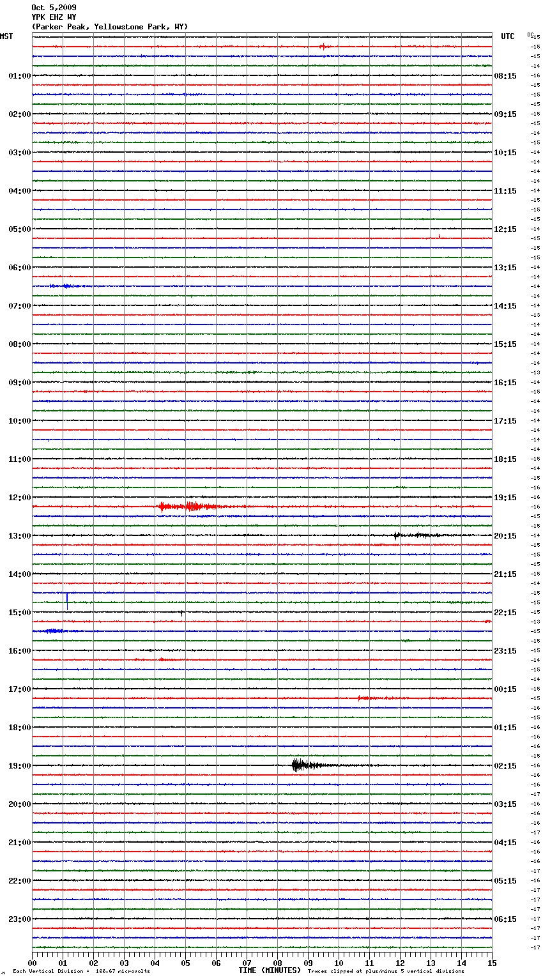543x980 pixels.
Task: Select the 04:00 MST hour label
Action: pyautogui.click(x=20, y=191)
